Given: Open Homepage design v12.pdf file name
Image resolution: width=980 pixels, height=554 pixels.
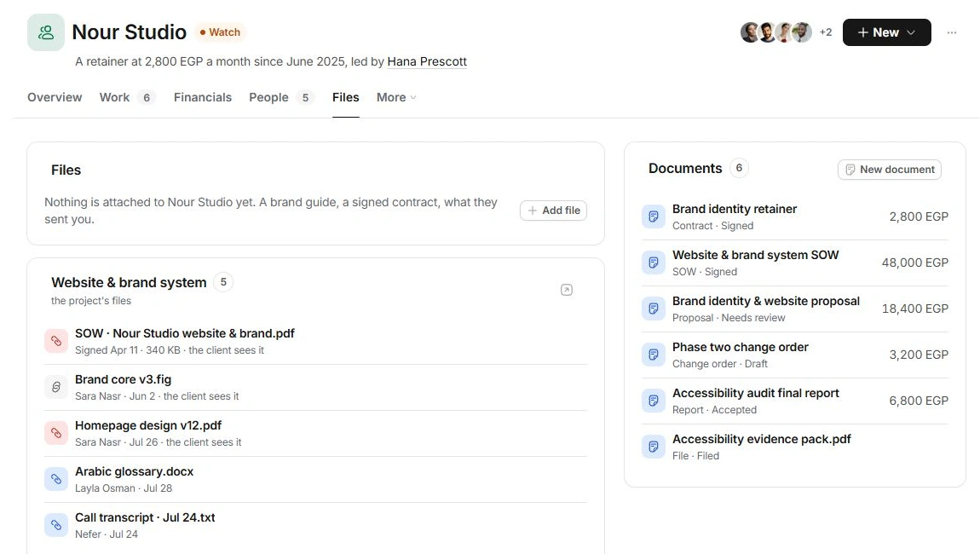Looking at the screenshot, I should (x=148, y=425).
